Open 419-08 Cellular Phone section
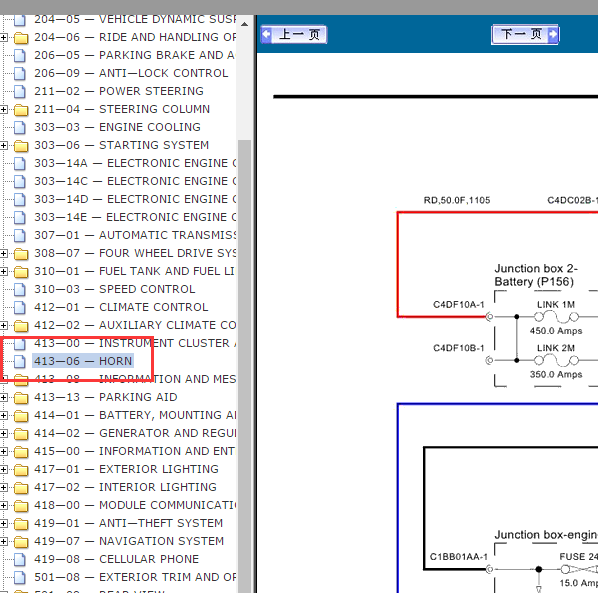Viewport: 598px width, 593px height. coord(117,559)
